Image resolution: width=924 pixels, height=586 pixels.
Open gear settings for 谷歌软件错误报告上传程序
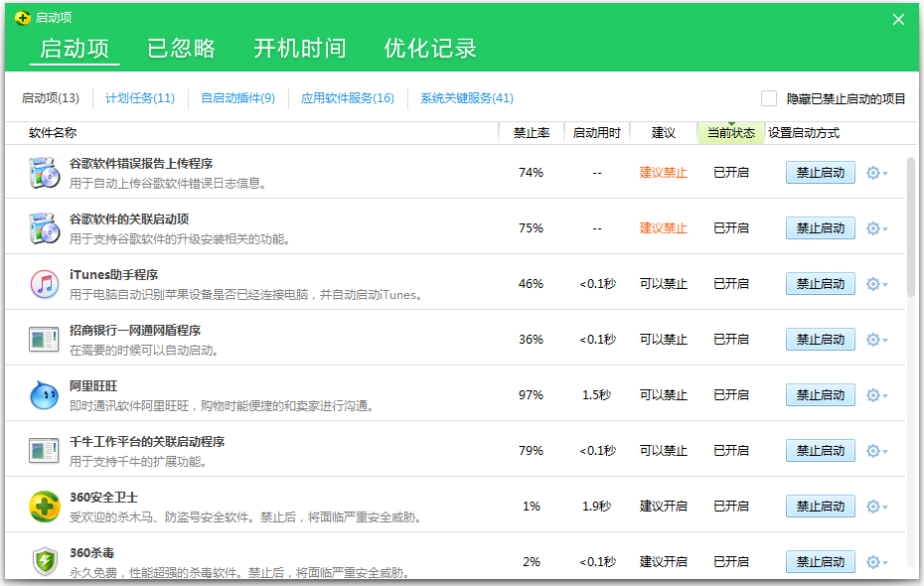click(x=877, y=173)
